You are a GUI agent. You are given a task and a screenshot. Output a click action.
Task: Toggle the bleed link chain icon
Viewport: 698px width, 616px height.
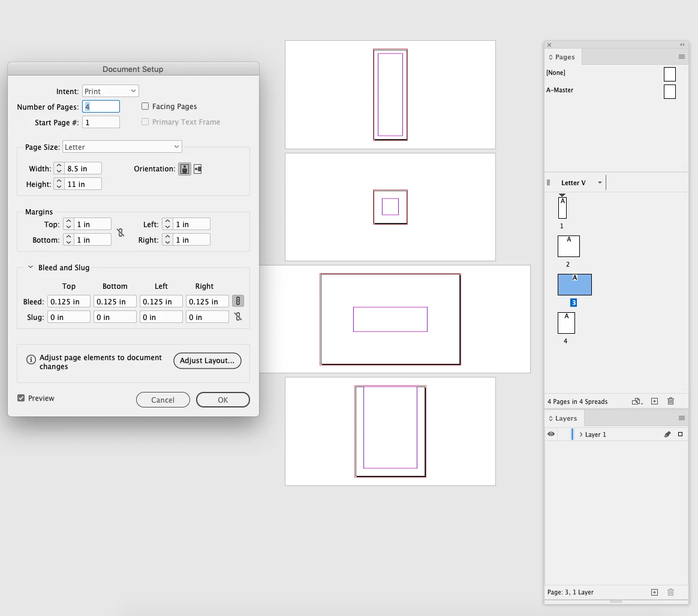(x=237, y=301)
